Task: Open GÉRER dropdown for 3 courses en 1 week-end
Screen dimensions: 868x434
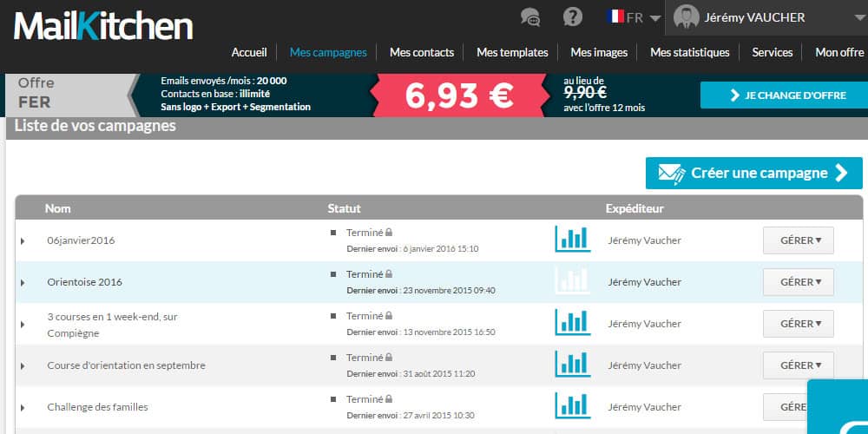Action: coord(799,324)
